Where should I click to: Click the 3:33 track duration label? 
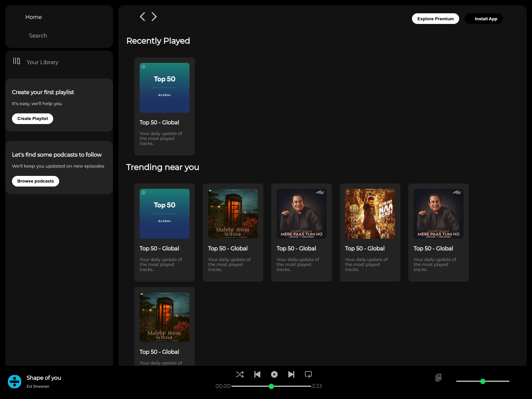click(317, 386)
